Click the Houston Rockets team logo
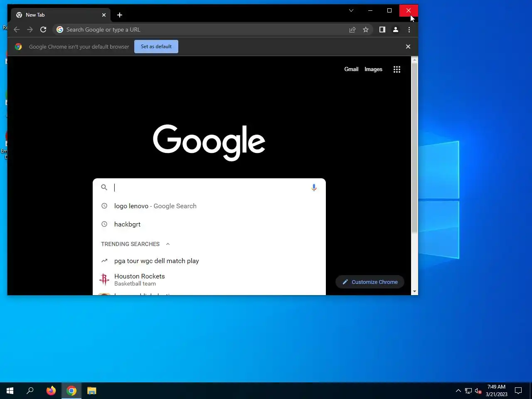The image size is (532, 399). pyautogui.click(x=104, y=280)
